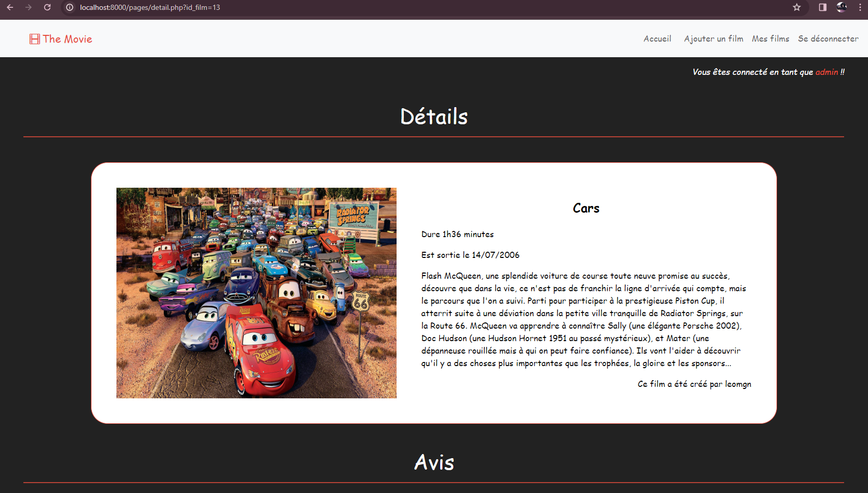
Task: Open the browser three-dot menu
Action: click(860, 7)
